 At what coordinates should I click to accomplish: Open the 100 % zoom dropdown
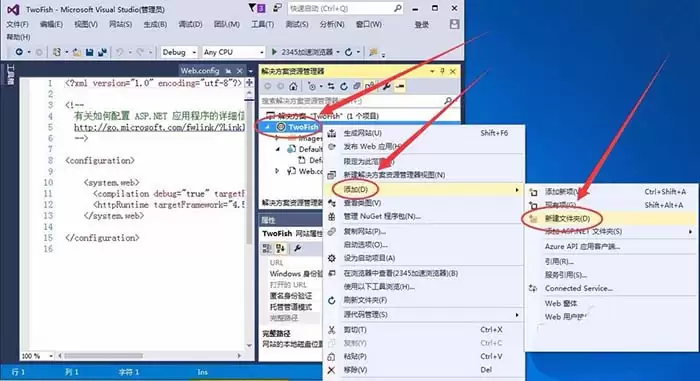[x=51, y=356]
